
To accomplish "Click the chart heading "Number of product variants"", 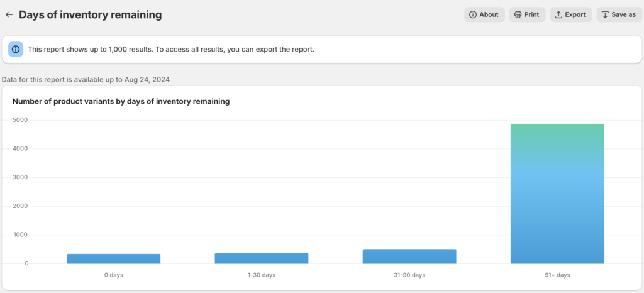I will click(x=121, y=101).
